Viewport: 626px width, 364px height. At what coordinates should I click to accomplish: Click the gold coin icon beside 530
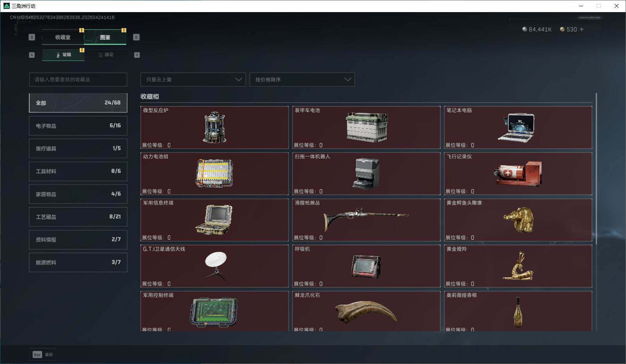click(x=562, y=29)
